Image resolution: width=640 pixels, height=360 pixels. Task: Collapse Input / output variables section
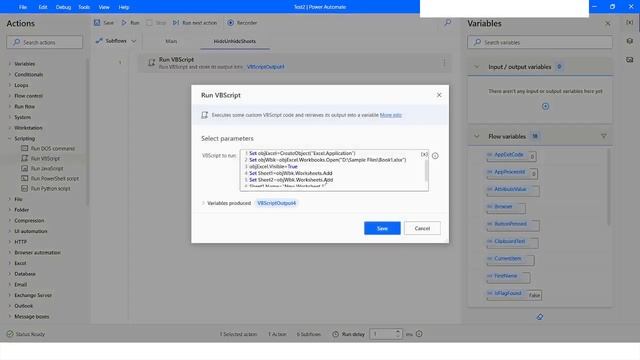[476, 67]
